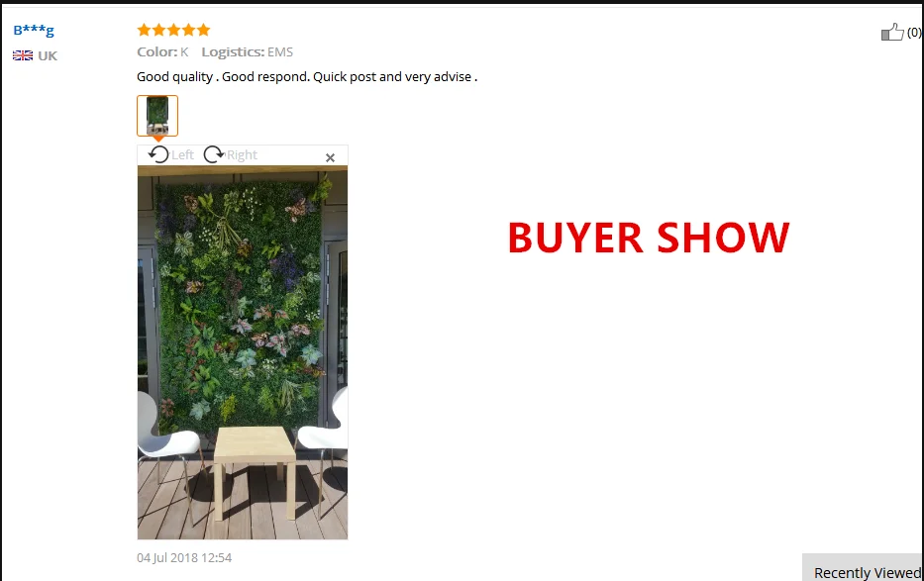The height and width of the screenshot is (581, 924).
Task: Click the Color: K label
Action: (x=162, y=51)
